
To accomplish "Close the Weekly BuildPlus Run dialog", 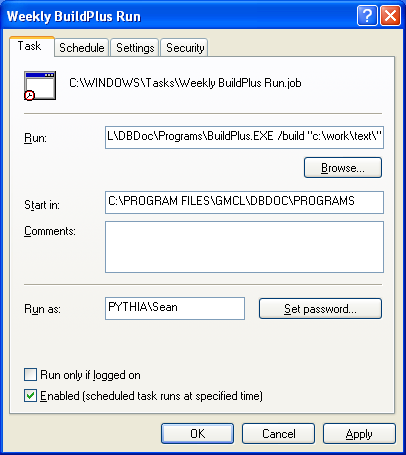I will pyautogui.click(x=390, y=16).
